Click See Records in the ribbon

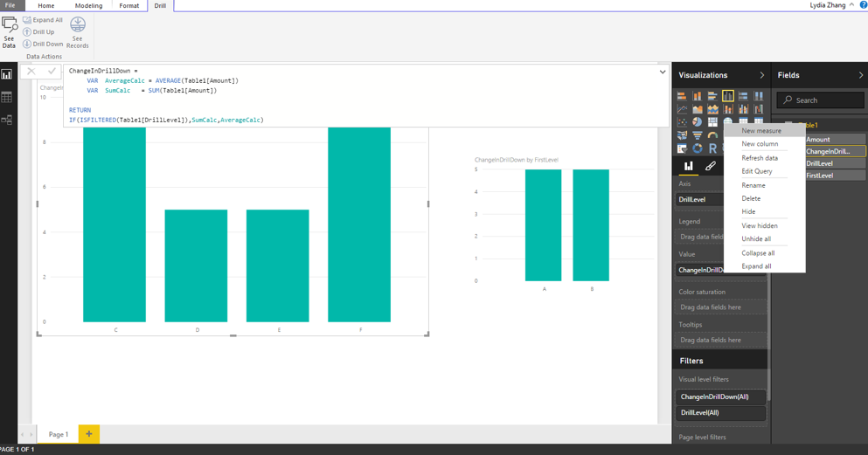[78, 32]
